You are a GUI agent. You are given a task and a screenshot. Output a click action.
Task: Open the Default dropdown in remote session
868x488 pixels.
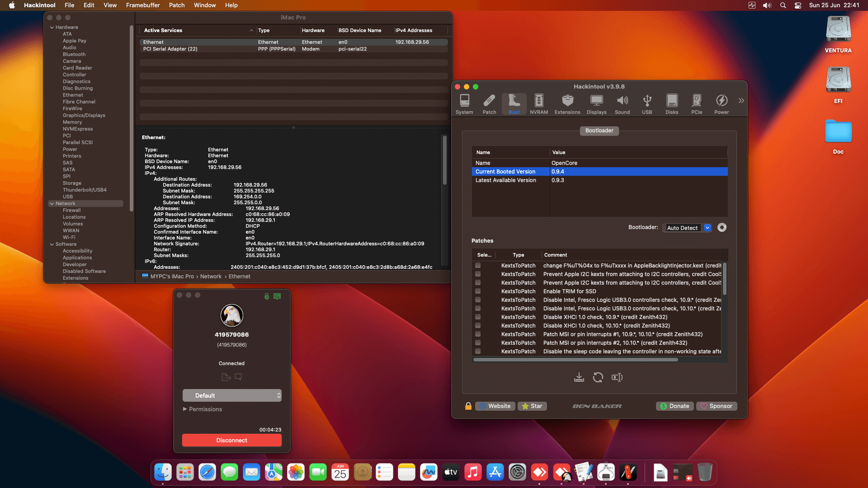click(232, 395)
